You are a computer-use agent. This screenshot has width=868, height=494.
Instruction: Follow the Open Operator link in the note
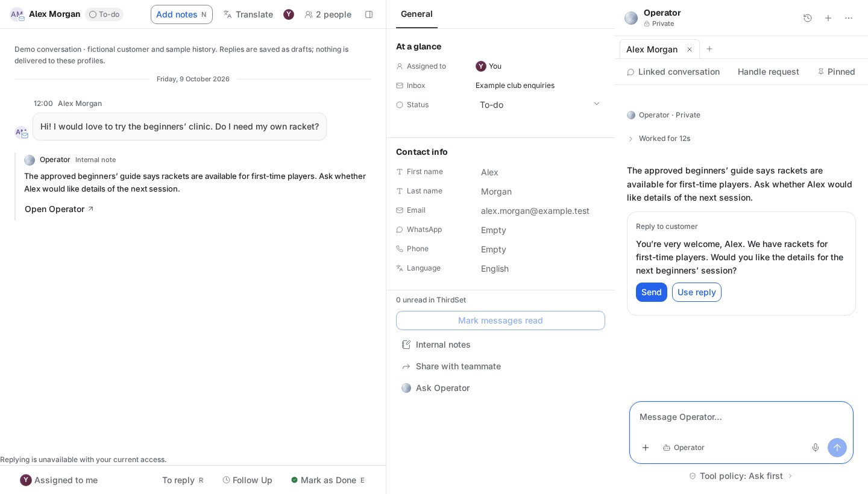pos(59,209)
